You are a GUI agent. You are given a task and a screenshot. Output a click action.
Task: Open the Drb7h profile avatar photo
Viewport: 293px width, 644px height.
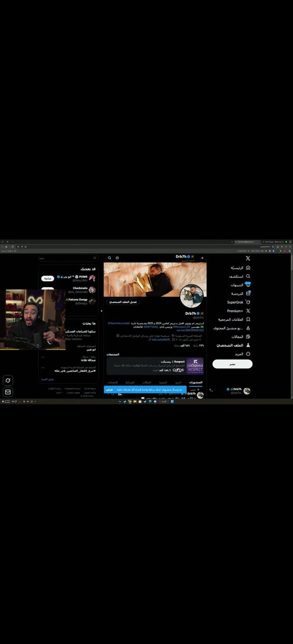coord(192,296)
